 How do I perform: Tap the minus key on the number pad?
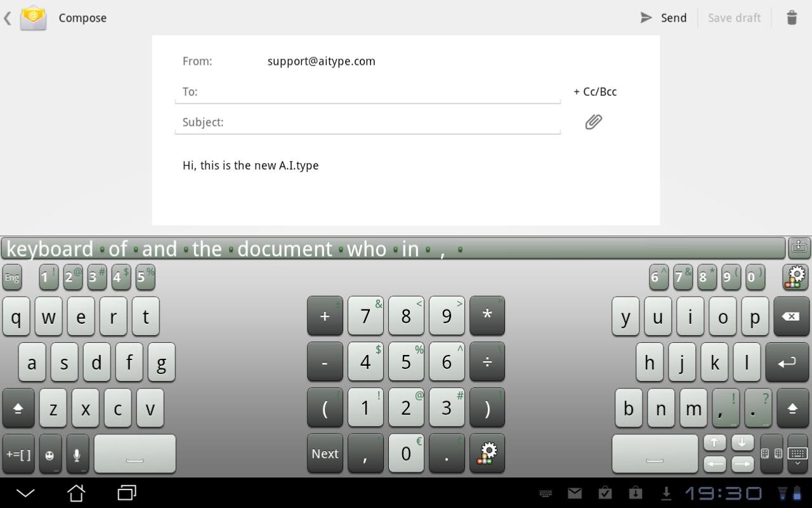click(x=325, y=362)
